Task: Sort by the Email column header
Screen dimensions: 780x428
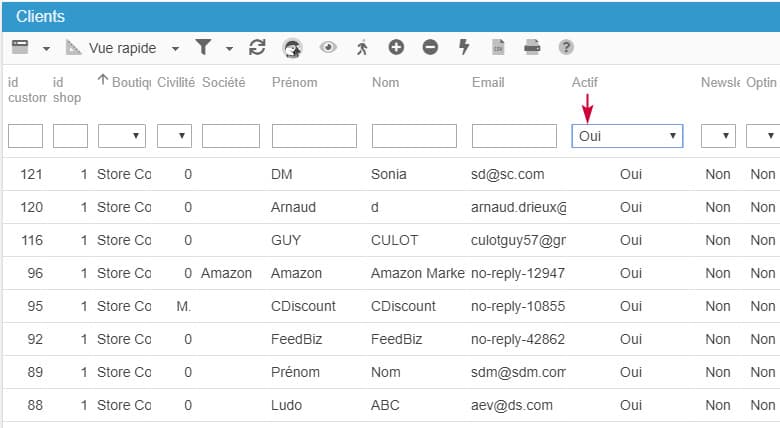Action: tap(488, 82)
